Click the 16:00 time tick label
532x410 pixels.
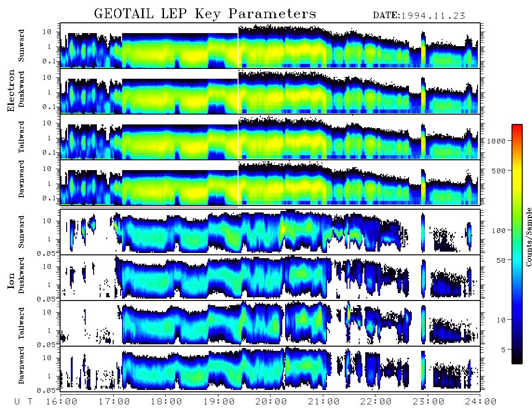pos(61,402)
